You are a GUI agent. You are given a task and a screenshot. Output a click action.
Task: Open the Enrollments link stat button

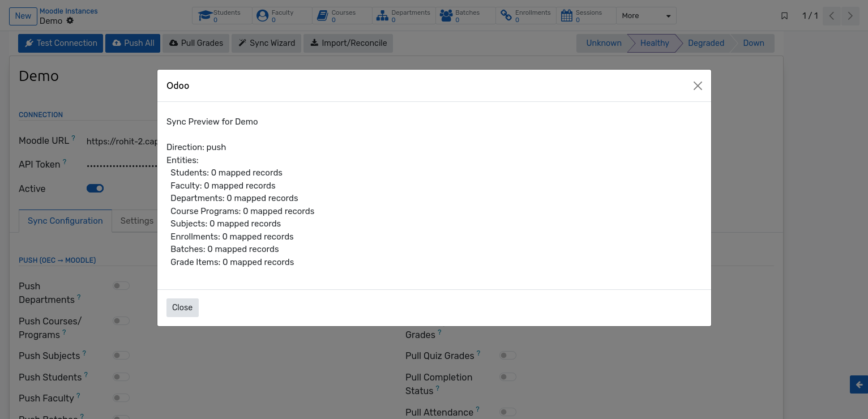[x=526, y=16]
